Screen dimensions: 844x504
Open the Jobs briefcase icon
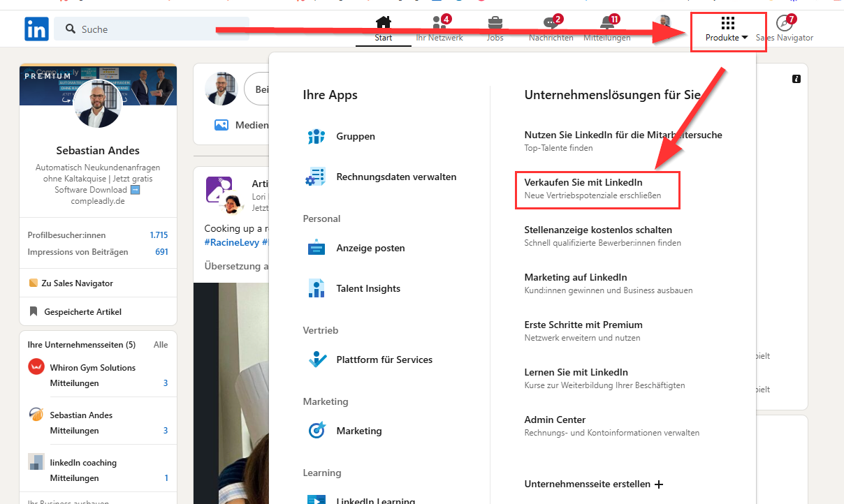click(x=495, y=23)
